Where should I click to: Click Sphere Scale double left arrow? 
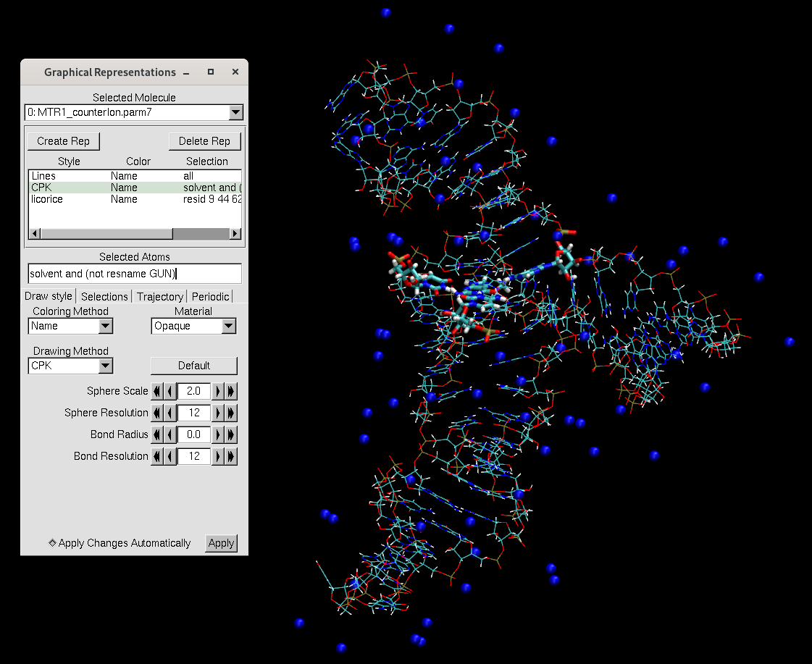156,391
